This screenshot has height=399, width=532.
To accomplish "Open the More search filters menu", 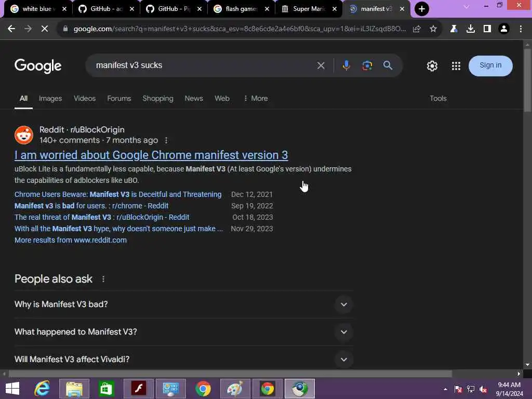I will [256, 98].
